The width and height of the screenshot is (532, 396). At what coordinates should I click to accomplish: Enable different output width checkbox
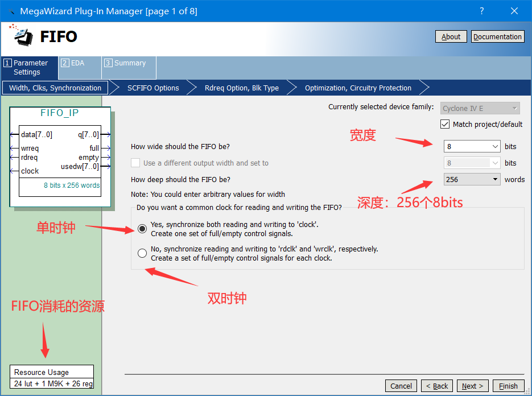(x=135, y=163)
